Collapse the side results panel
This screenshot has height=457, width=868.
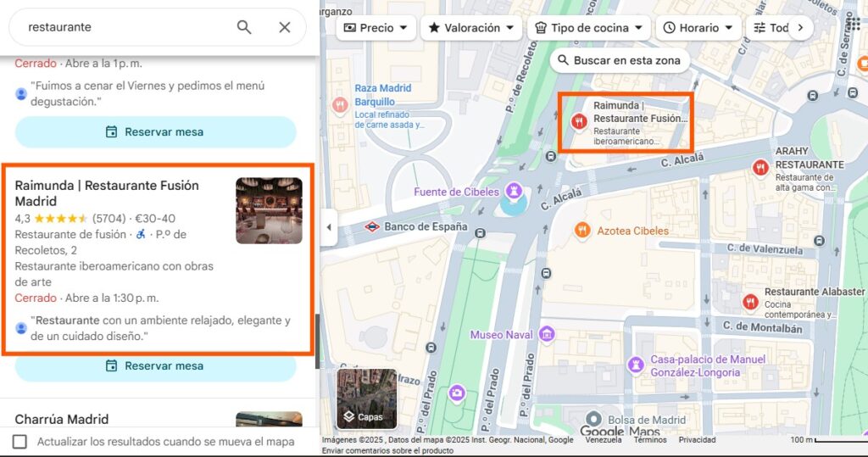[326, 228]
